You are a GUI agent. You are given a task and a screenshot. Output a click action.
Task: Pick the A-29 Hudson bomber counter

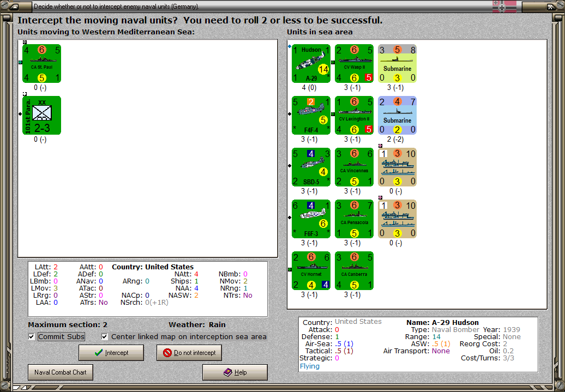(311, 63)
